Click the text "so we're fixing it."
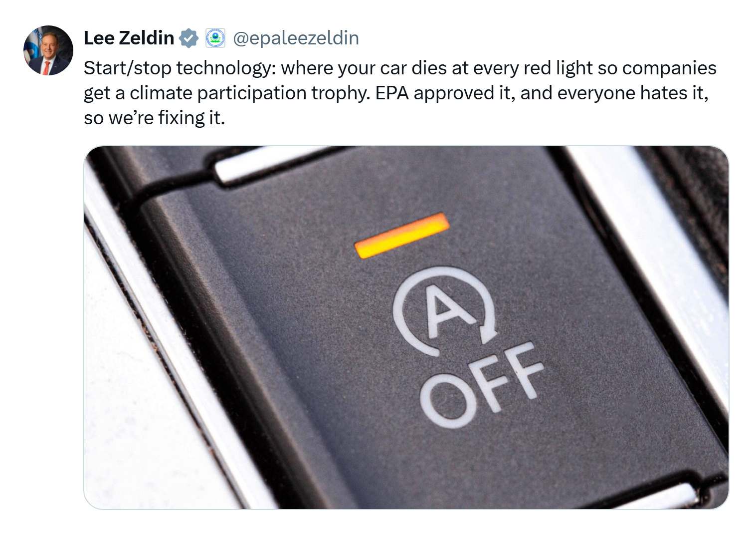756x537 pixels. click(155, 118)
